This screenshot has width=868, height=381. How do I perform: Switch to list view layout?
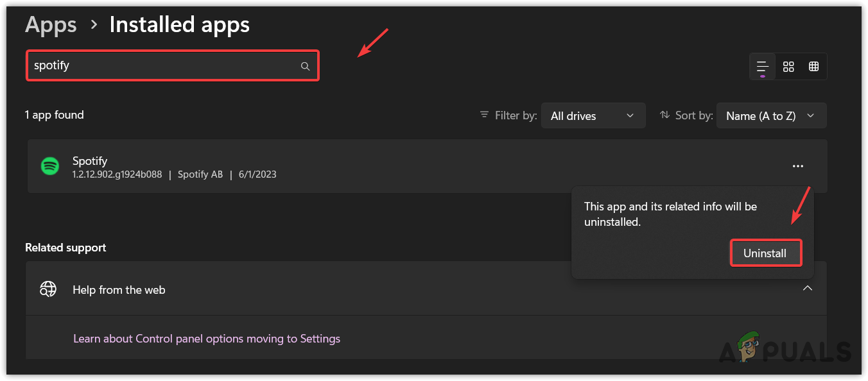763,66
